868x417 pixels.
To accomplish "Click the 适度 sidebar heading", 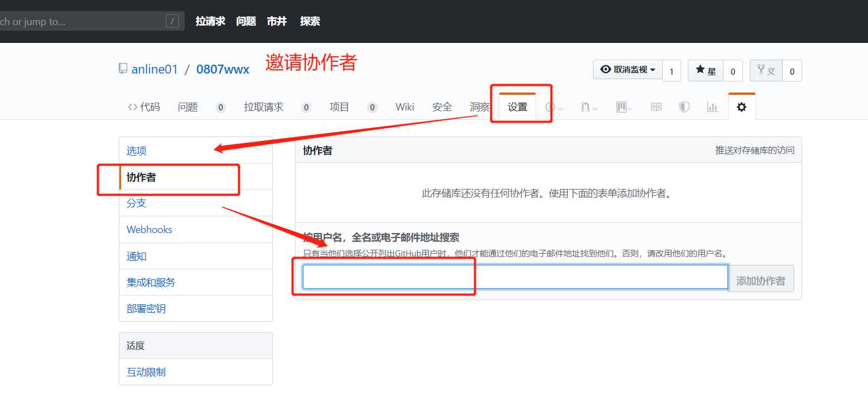I will [x=136, y=346].
